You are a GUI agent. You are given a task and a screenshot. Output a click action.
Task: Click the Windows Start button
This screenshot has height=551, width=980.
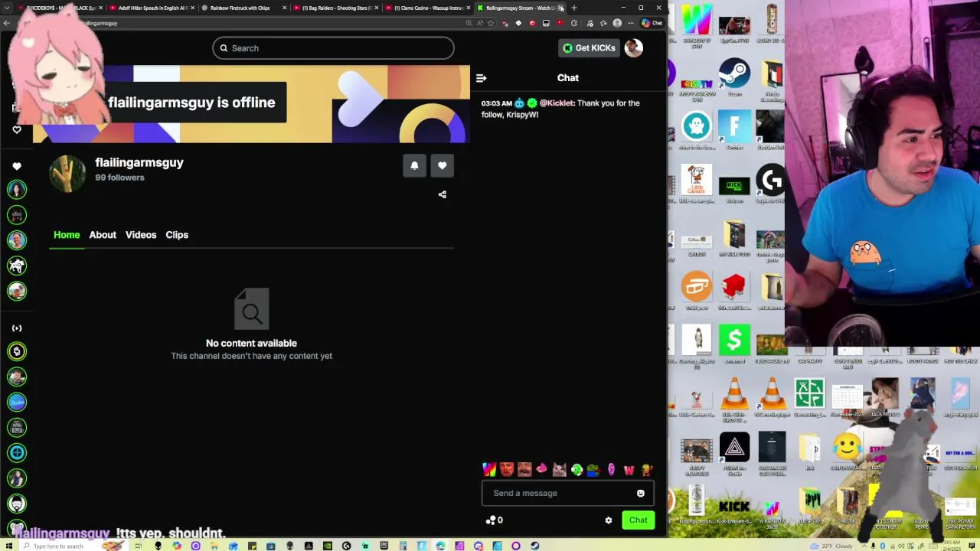pos(9,546)
